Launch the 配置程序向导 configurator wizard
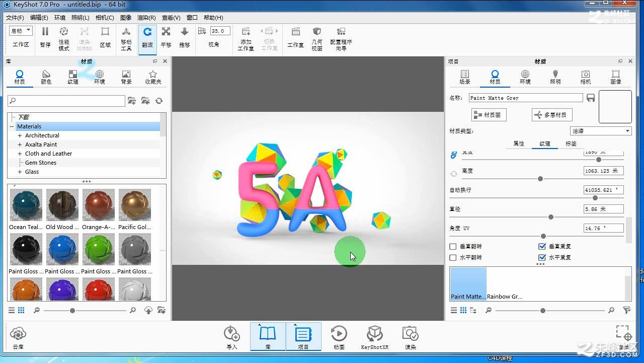Image resolution: width=644 pixels, height=363 pixels. (x=341, y=38)
